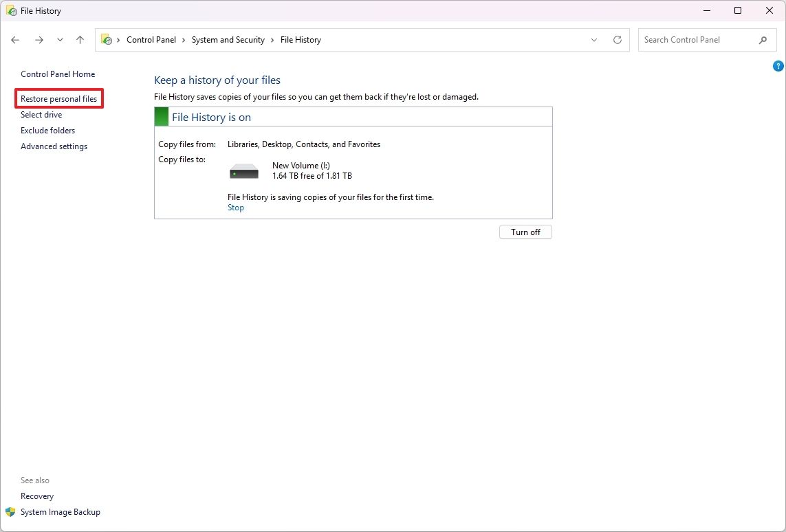
Task: Open Control Panel from the breadcrumb path
Action: point(151,40)
